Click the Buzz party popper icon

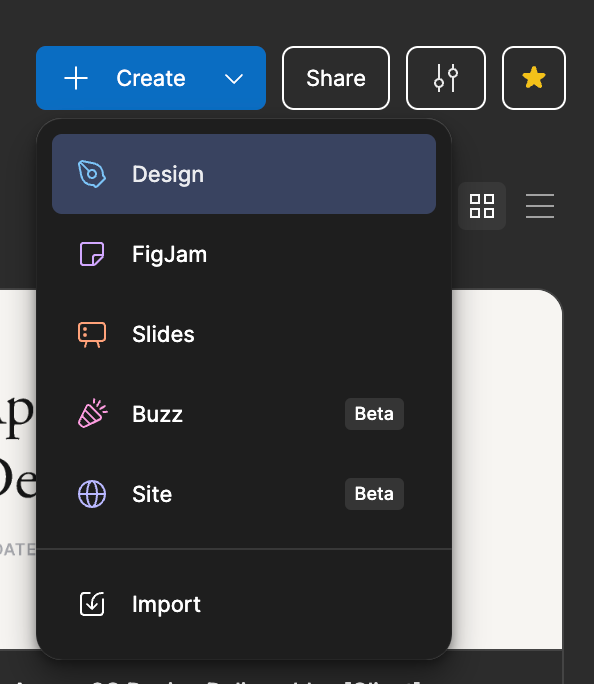[92, 414]
